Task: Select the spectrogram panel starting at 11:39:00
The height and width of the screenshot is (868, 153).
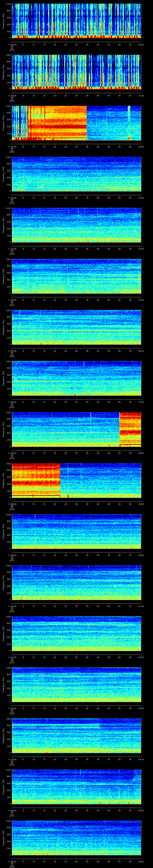Action: (76, 531)
